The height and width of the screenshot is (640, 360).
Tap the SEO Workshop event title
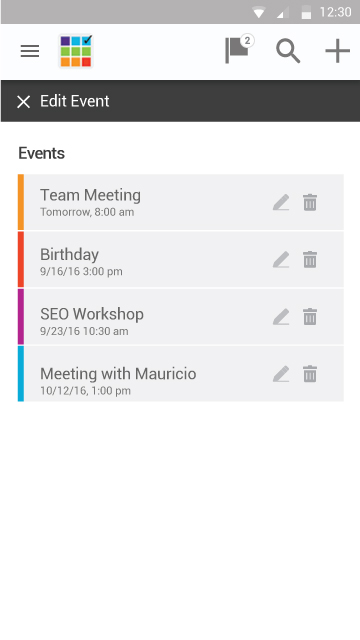[92, 314]
